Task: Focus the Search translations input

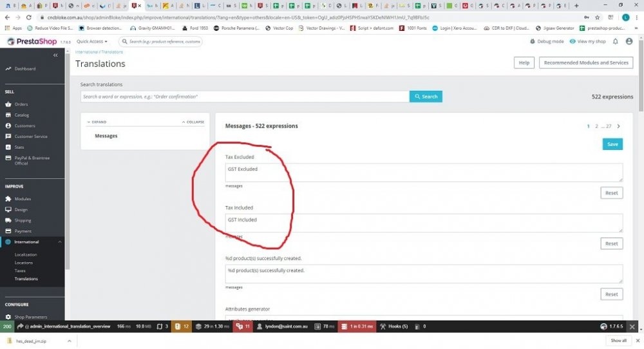Action: pyautogui.click(x=245, y=97)
